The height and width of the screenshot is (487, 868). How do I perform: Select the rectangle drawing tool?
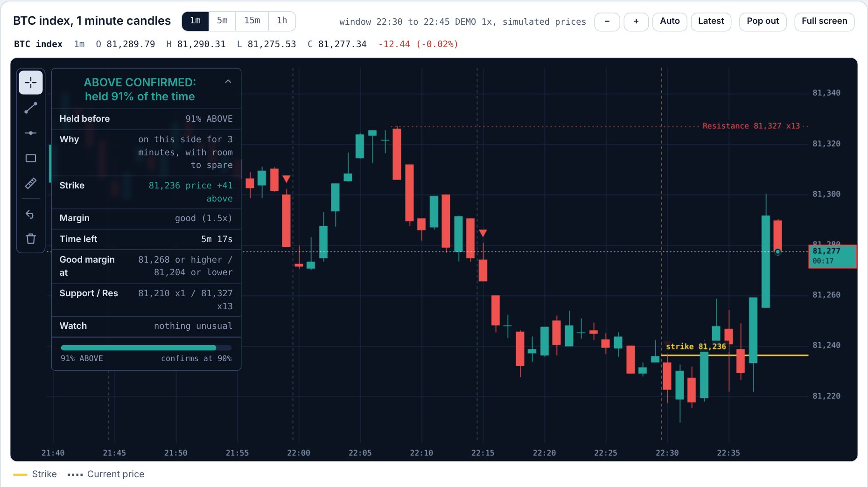pos(31,158)
